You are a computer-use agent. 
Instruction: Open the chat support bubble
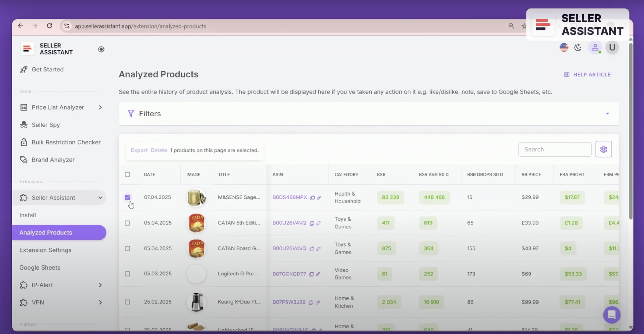point(612,315)
